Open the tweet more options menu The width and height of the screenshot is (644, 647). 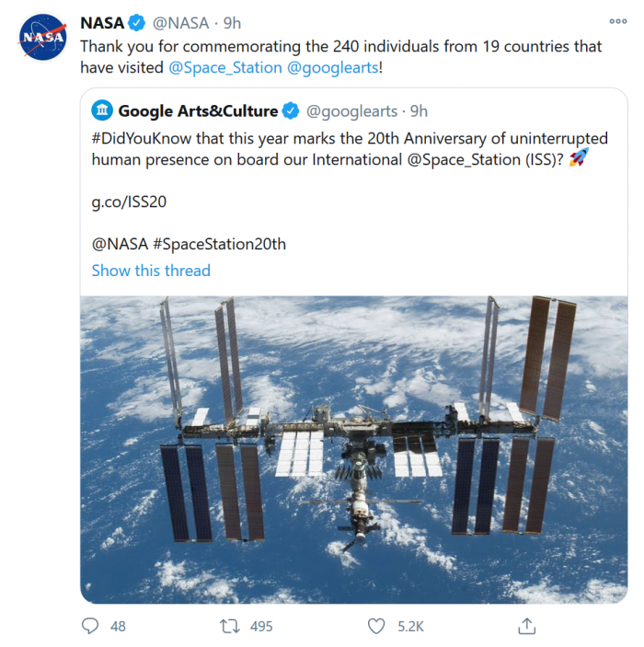tap(618, 22)
